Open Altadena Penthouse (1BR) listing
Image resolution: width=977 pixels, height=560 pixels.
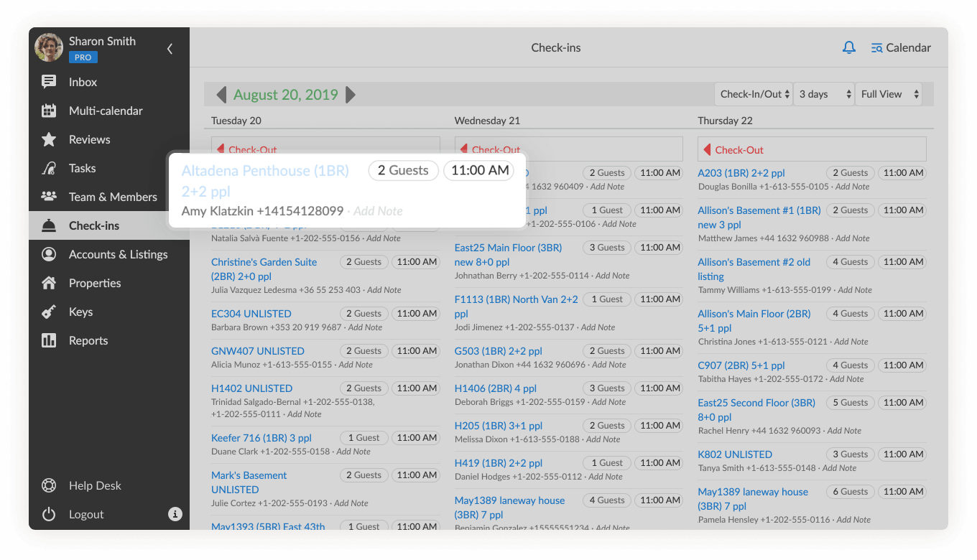click(265, 181)
